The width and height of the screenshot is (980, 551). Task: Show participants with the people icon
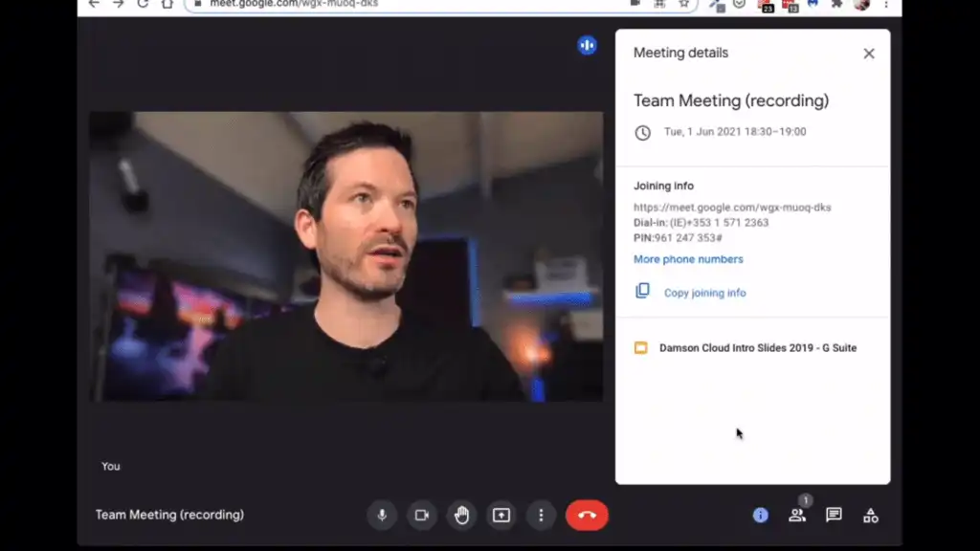coord(797,515)
